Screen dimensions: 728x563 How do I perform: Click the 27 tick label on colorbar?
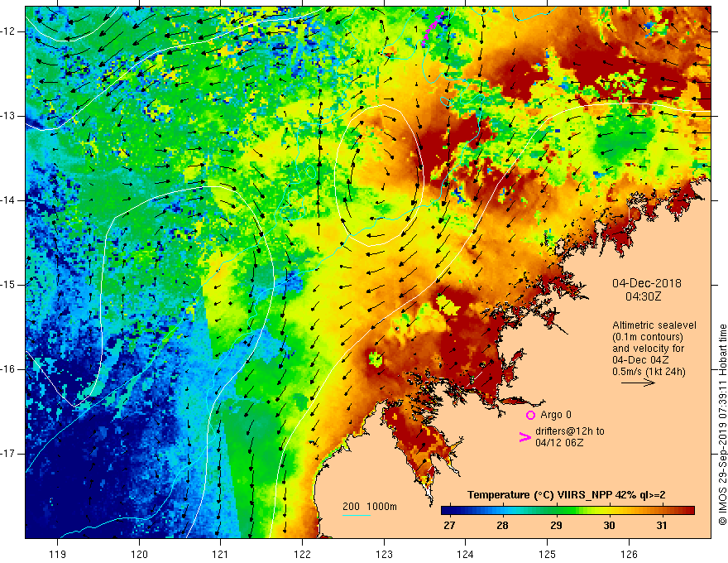coord(449,526)
